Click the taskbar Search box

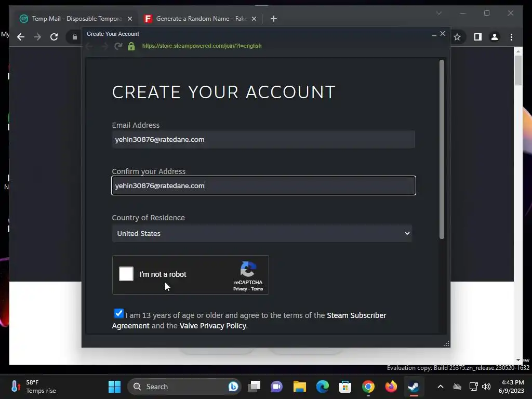[x=183, y=387]
